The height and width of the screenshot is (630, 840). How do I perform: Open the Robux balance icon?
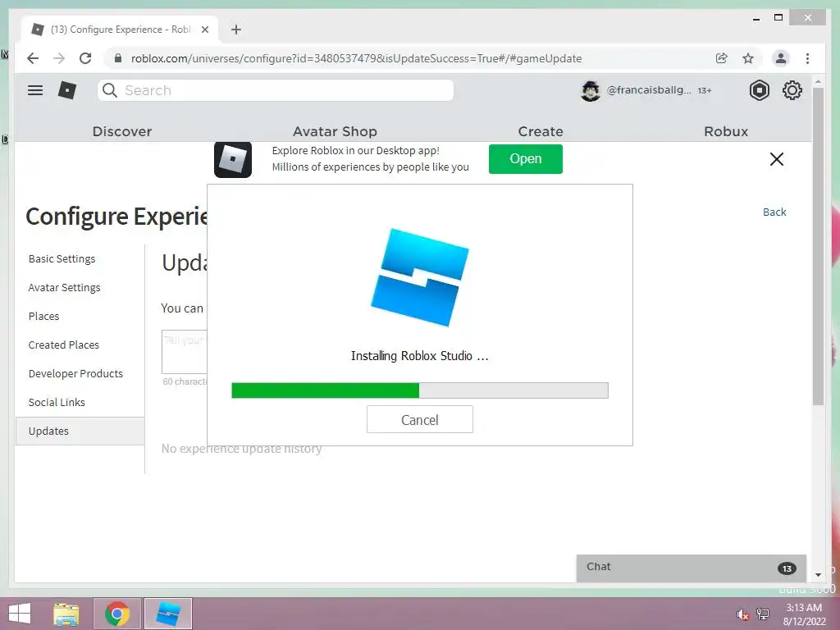tap(759, 90)
